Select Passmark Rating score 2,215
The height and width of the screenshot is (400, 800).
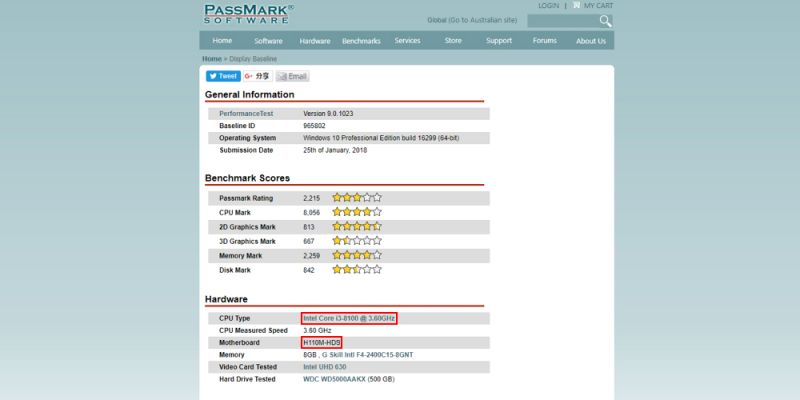pos(311,198)
